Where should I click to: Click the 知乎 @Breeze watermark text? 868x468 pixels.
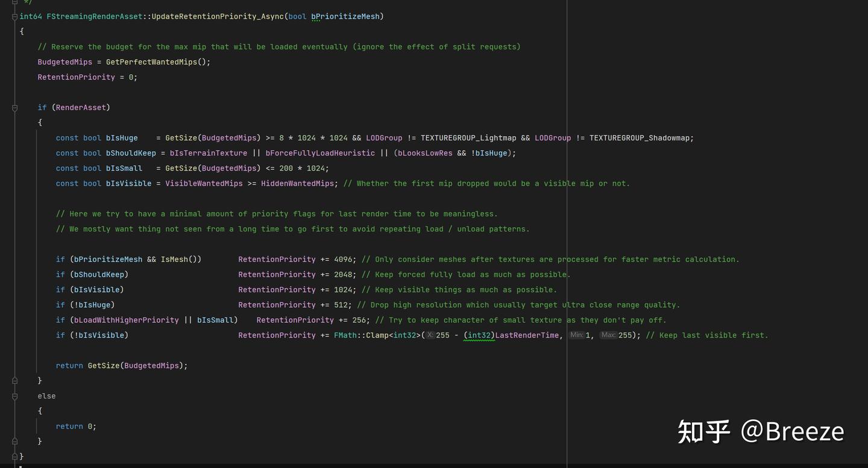coord(761,431)
